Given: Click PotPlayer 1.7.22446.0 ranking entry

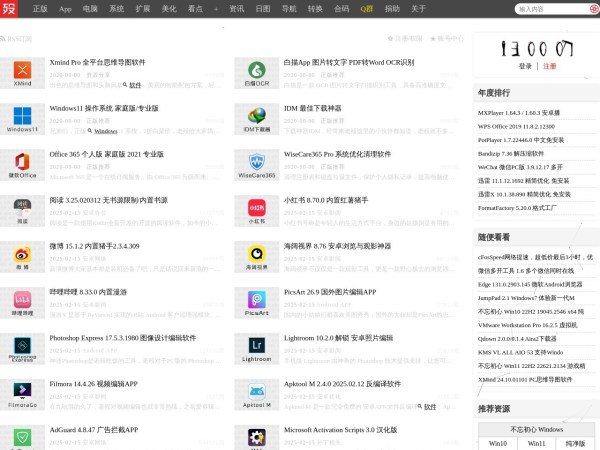Looking at the screenshot, I should click(521, 140).
